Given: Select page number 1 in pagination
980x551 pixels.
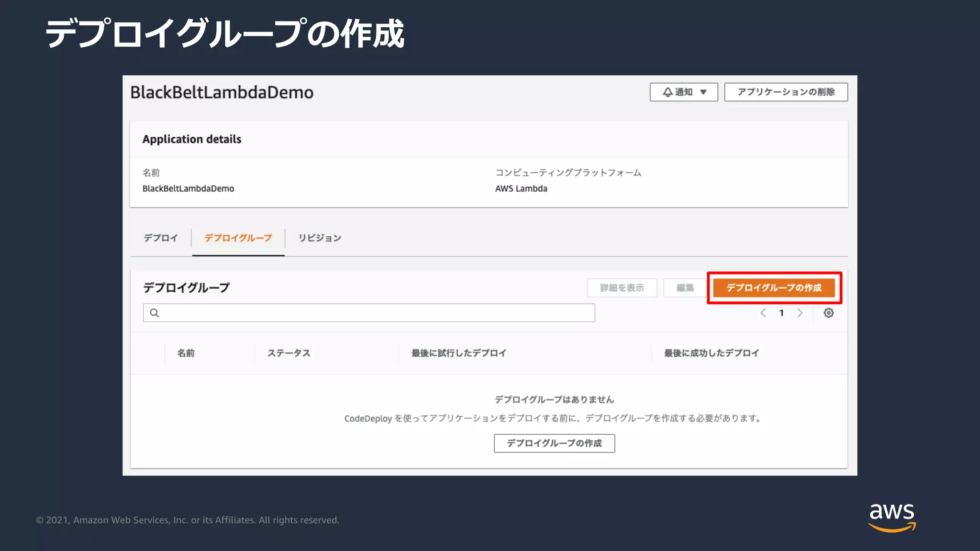Looking at the screenshot, I should point(781,313).
